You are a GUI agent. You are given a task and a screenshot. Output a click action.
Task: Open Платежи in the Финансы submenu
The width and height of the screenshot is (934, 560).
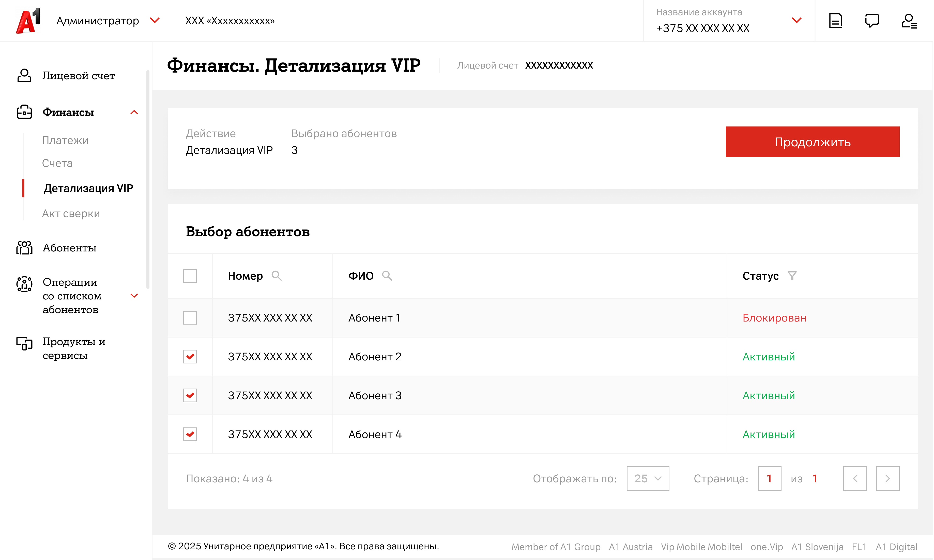tap(65, 140)
